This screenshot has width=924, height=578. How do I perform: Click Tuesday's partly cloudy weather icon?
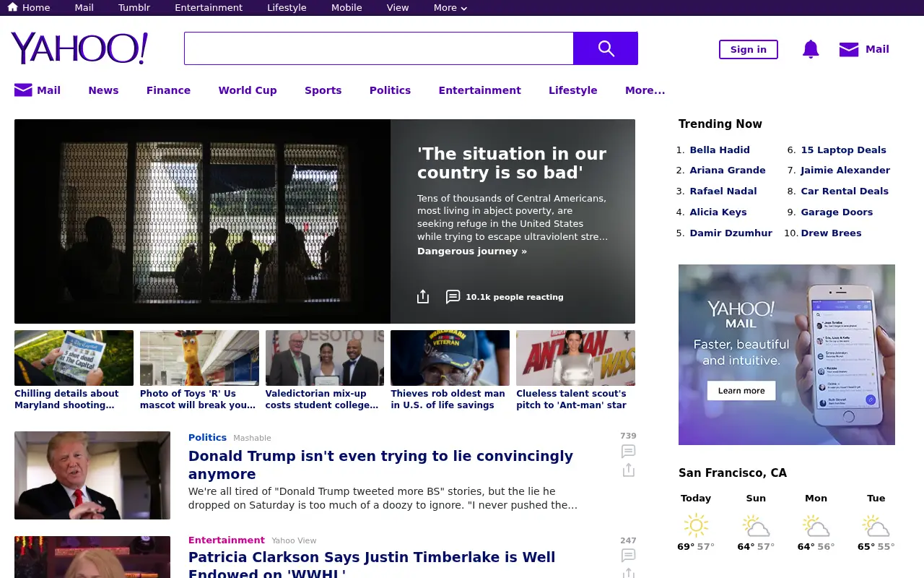click(876, 525)
